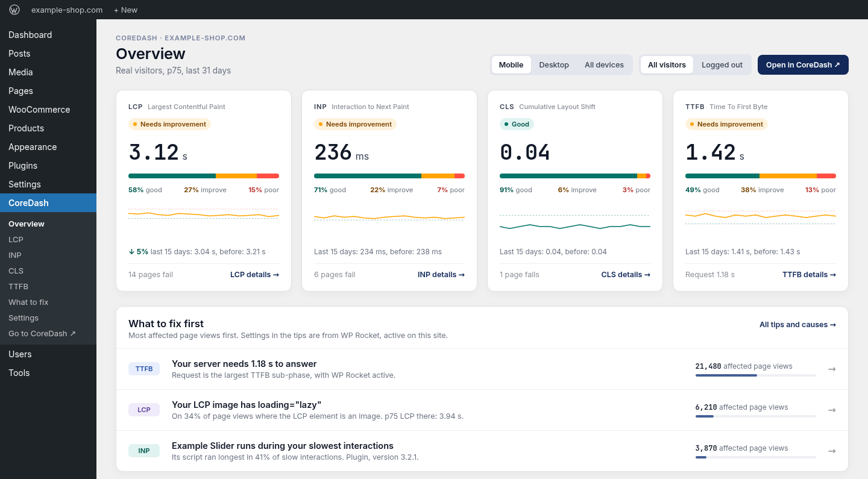Switch to the Logged out filter
868x479 pixels.
(722, 65)
